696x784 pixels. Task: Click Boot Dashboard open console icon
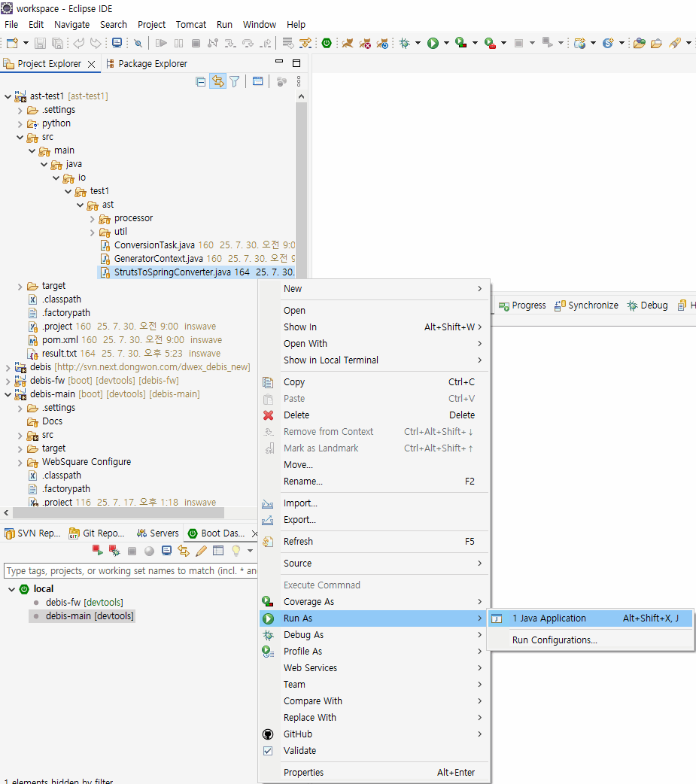(166, 551)
